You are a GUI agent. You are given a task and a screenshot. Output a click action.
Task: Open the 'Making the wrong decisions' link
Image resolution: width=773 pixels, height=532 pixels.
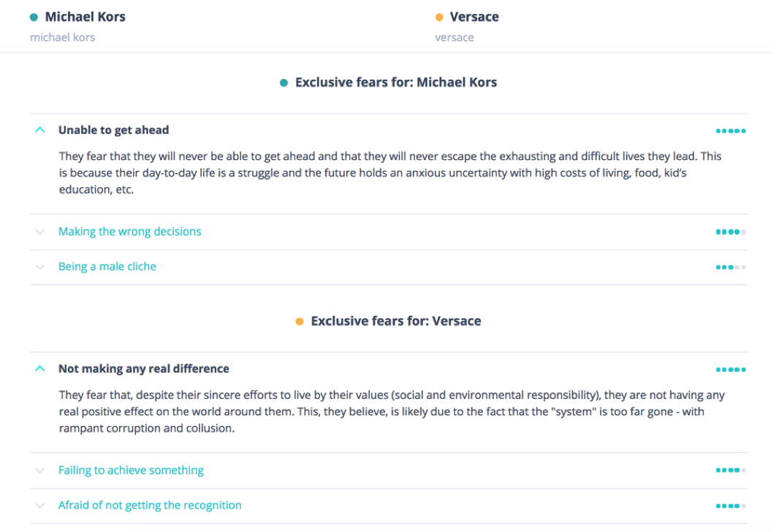pos(129,232)
